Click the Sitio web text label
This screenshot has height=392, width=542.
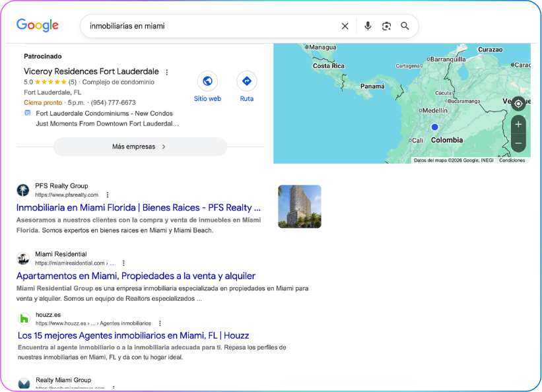pyautogui.click(x=207, y=98)
